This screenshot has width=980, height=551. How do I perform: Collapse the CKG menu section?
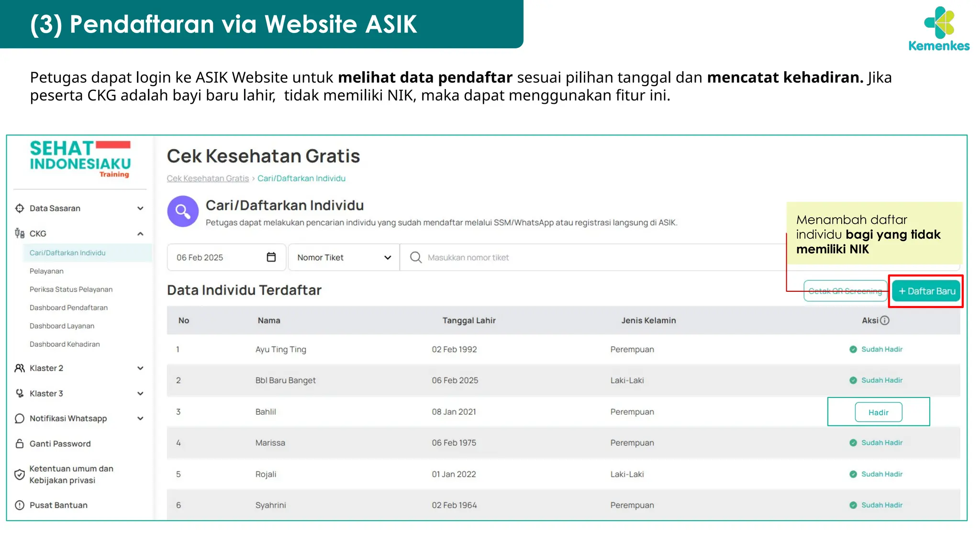point(140,234)
